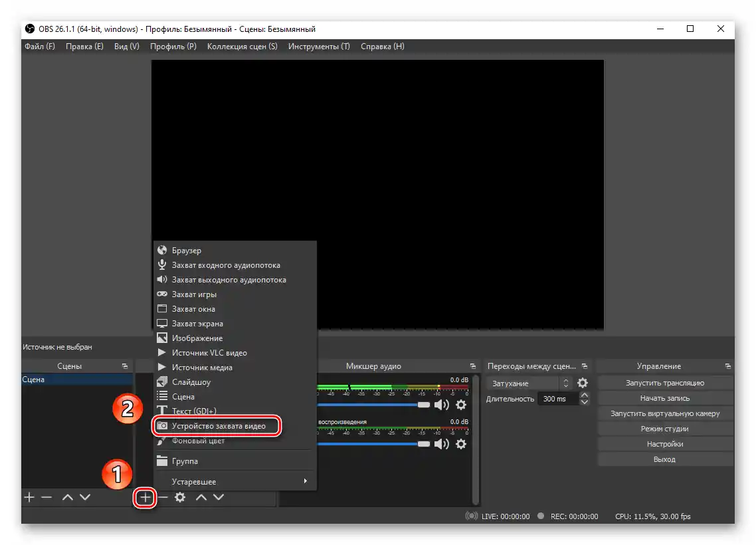756x545 pixels.
Task: Add Источник VLC видео source
Action: coord(235,352)
